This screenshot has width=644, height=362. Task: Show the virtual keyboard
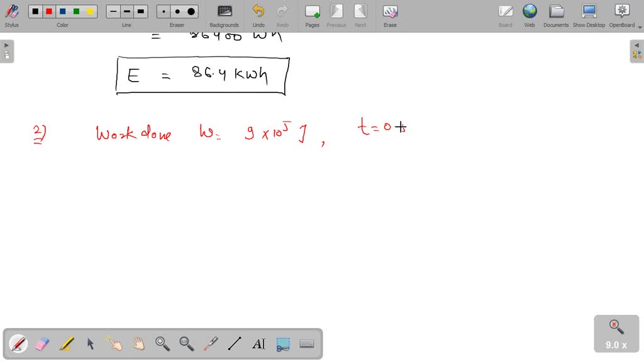(307, 344)
